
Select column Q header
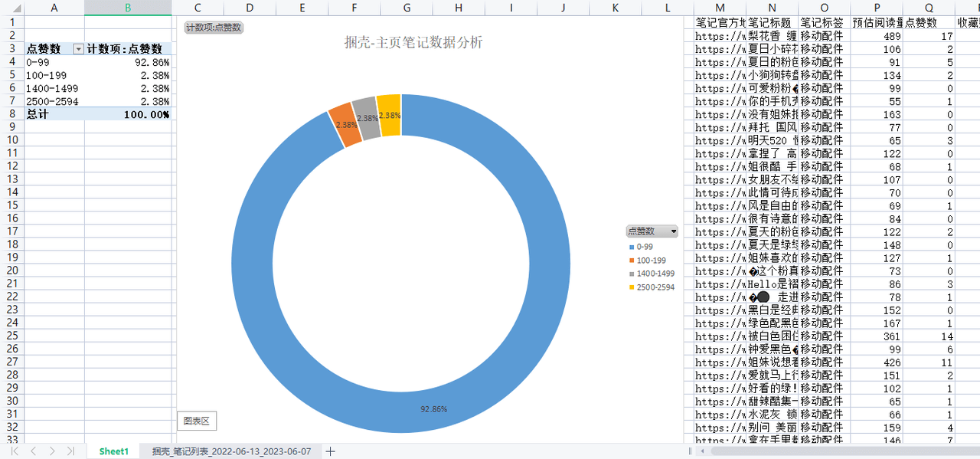(x=929, y=8)
